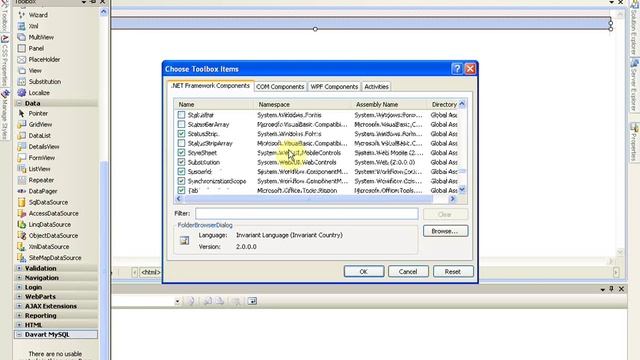Check the StatusBar checkbox in the first row

[x=181, y=115]
